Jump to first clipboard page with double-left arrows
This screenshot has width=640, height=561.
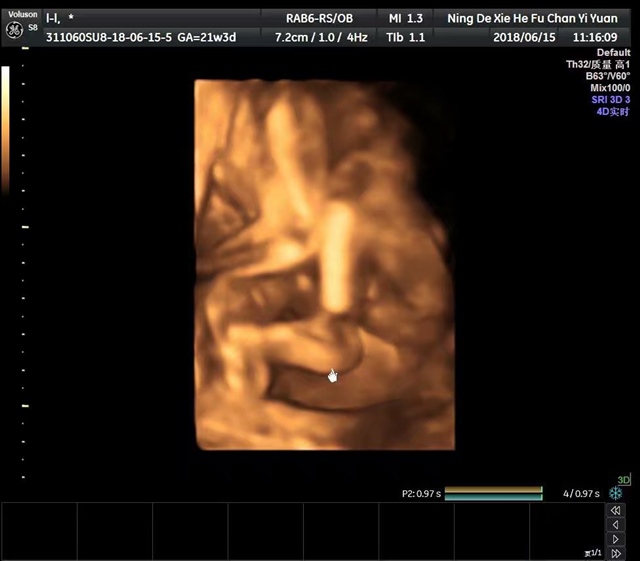point(616,511)
